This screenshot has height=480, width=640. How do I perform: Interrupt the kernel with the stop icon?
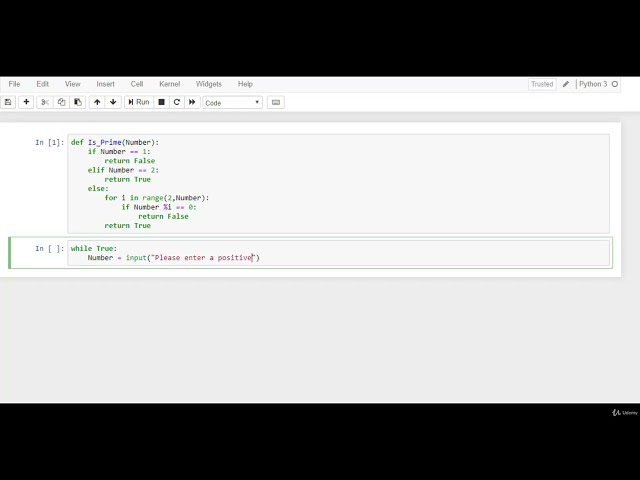pyautogui.click(x=161, y=102)
